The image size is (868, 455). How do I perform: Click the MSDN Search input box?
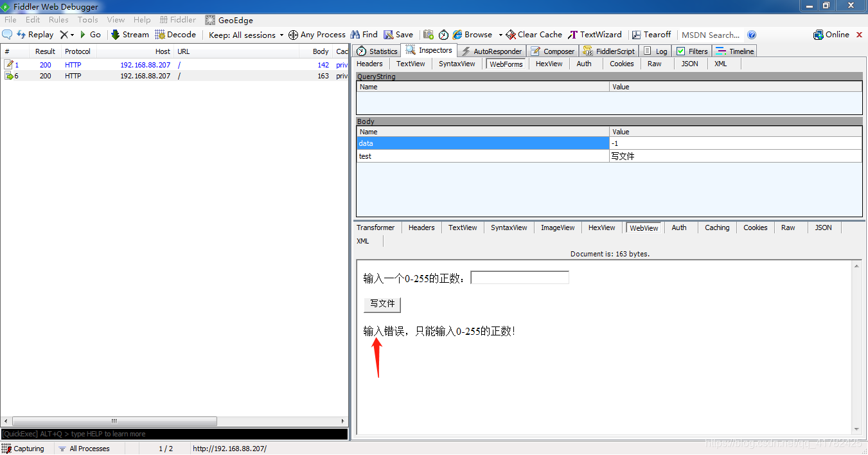711,35
